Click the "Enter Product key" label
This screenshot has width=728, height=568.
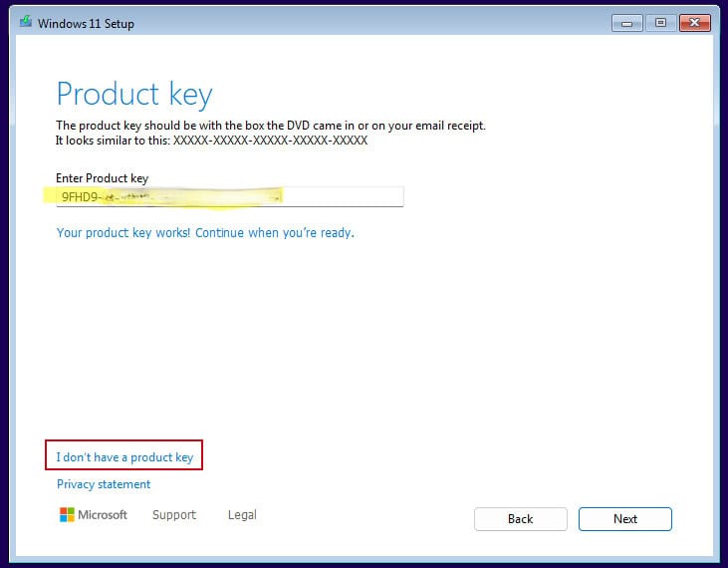point(102,178)
